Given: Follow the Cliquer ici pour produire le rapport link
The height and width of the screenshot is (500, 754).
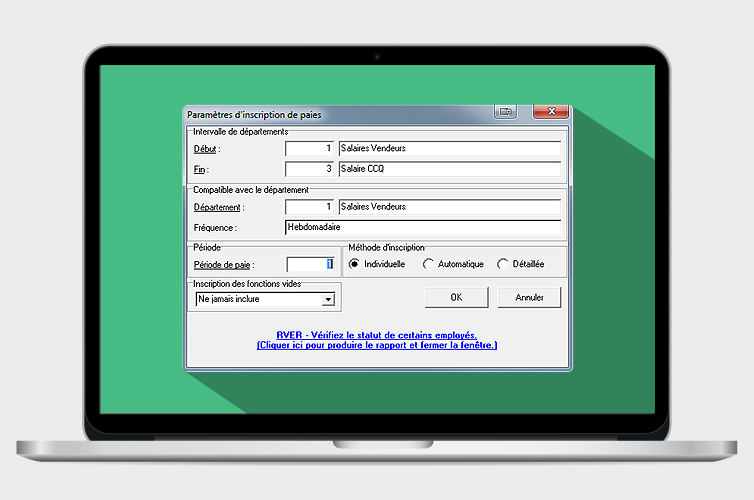Looking at the screenshot, I should pyautogui.click(x=377, y=345).
